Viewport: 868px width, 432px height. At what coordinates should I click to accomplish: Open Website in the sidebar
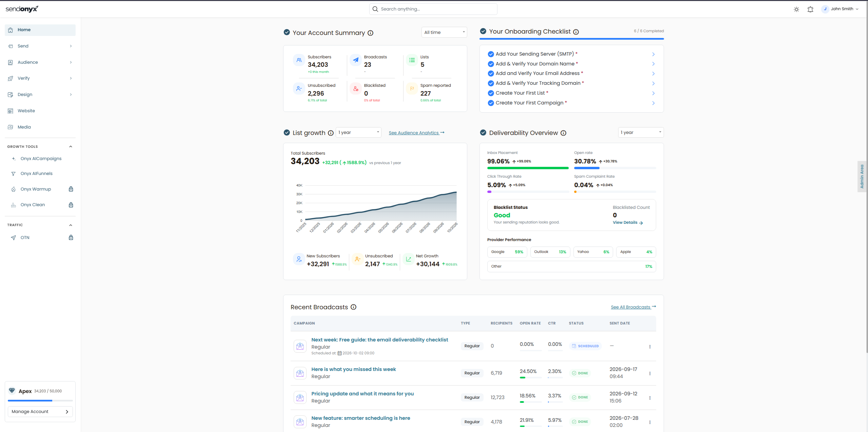click(40, 111)
